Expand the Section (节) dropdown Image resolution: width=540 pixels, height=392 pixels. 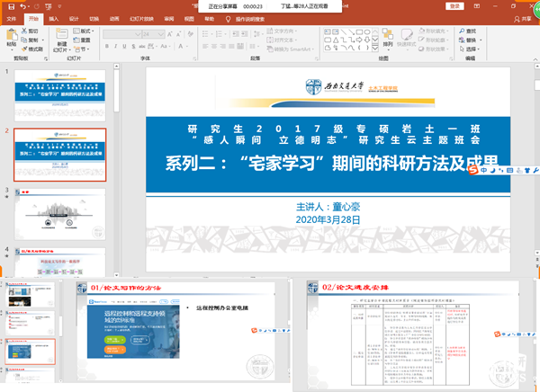[x=83, y=49]
